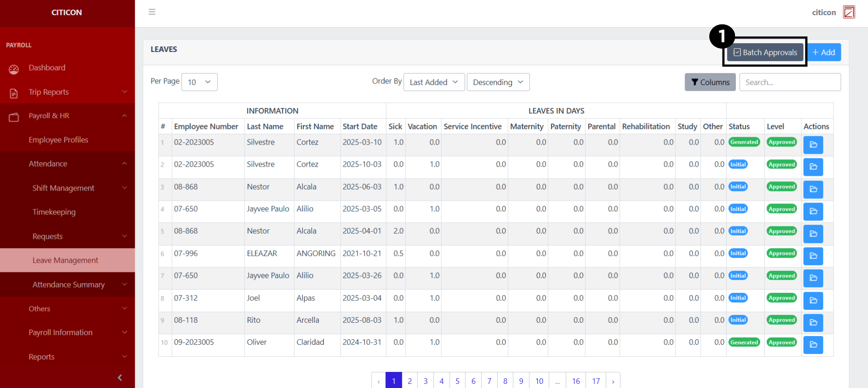
Task: Click the Search input field
Action: (x=790, y=82)
